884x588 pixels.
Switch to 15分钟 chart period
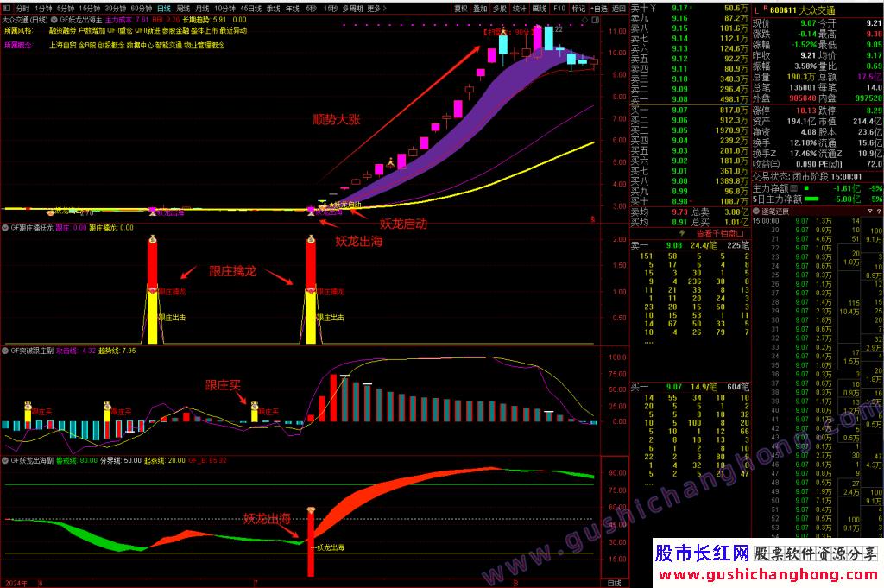(x=89, y=9)
